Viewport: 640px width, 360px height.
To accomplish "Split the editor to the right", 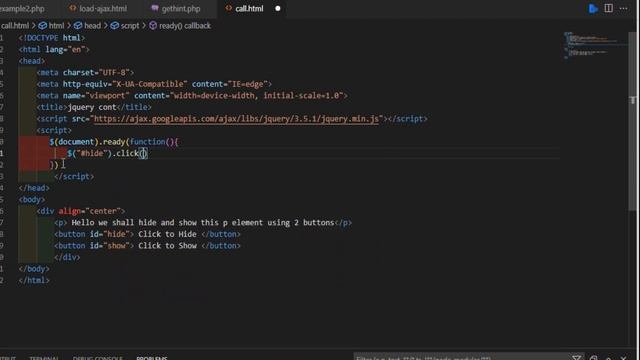I will click(x=609, y=8).
